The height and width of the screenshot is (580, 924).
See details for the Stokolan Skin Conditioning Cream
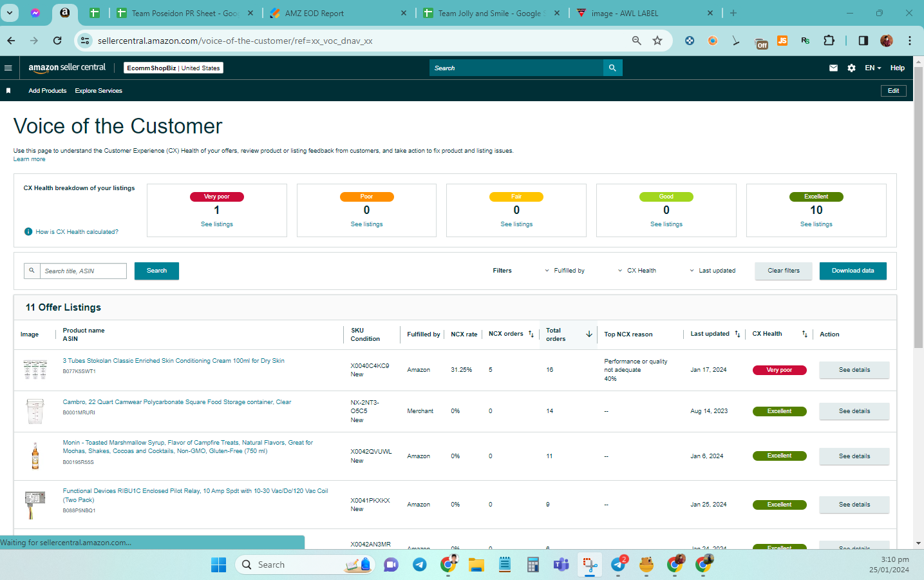pos(854,370)
